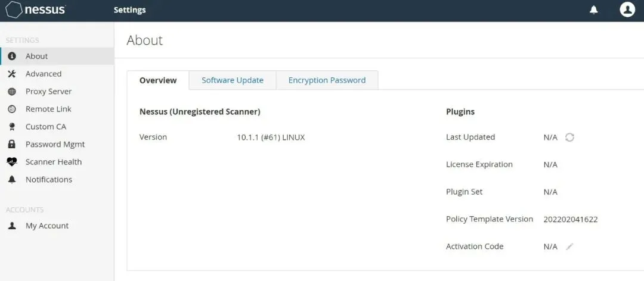Open the notifications bell in header

point(593,10)
